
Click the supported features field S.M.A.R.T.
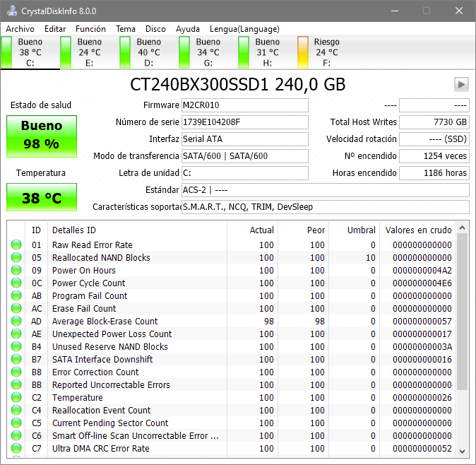tap(326, 207)
